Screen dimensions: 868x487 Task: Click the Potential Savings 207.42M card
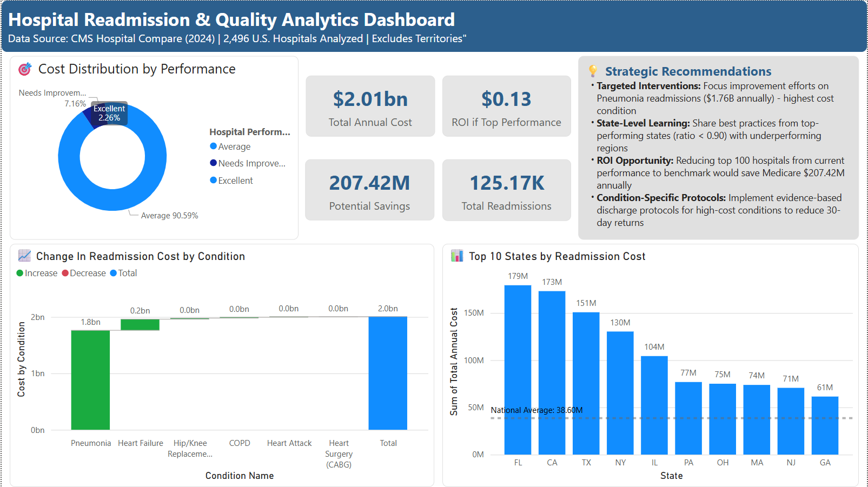tap(369, 190)
